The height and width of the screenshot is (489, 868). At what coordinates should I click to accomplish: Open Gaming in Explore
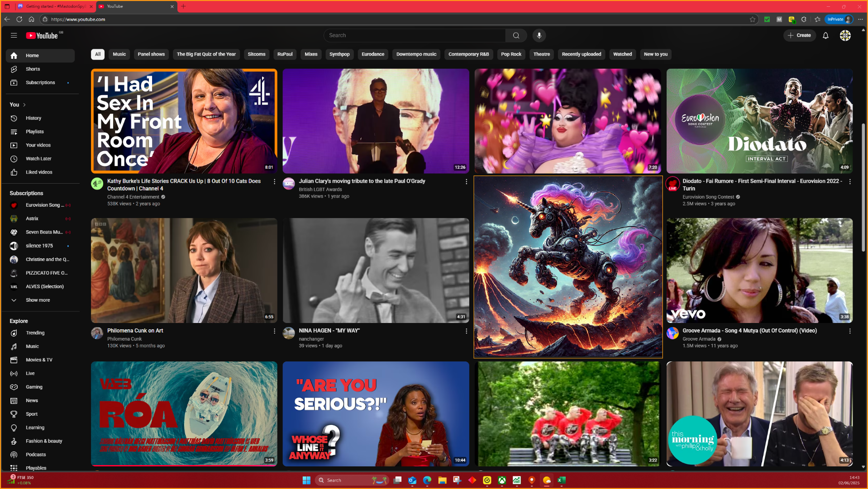pos(40,387)
